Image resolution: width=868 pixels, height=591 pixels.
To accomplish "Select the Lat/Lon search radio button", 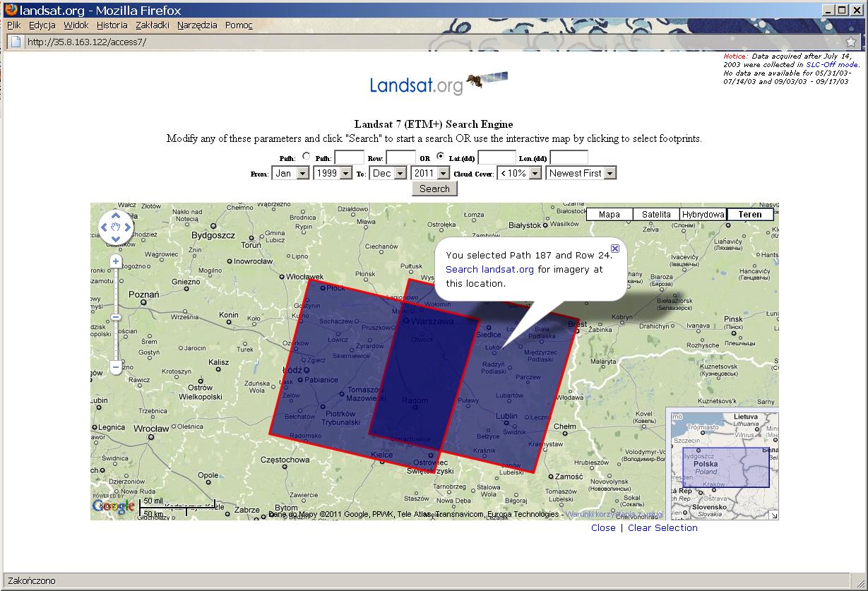I will point(441,157).
